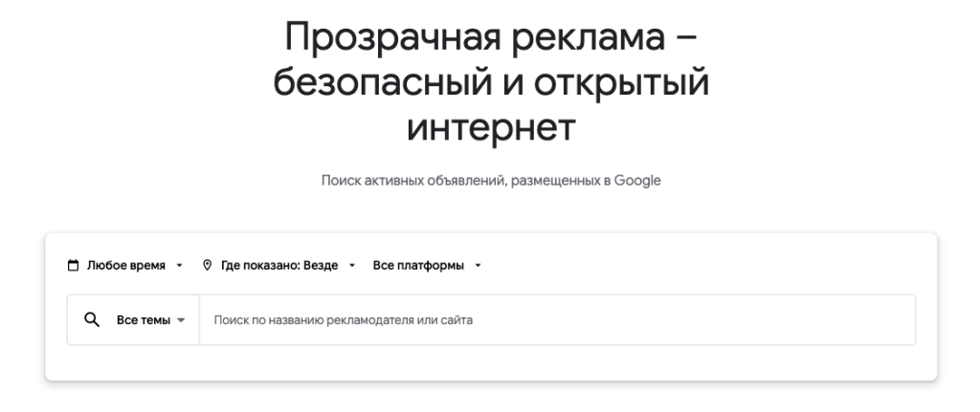Expand the arrow beside "Все темы"
Screen dimensions: 980x412
tap(180, 320)
